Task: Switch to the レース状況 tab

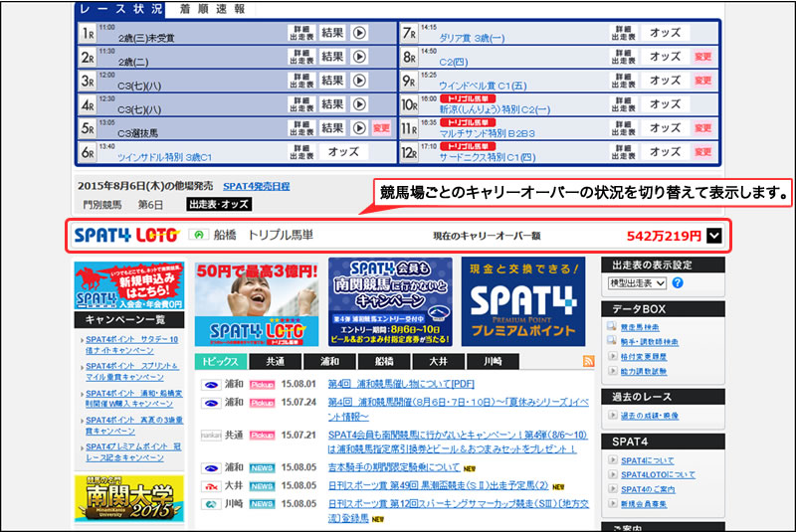Action: (x=120, y=9)
